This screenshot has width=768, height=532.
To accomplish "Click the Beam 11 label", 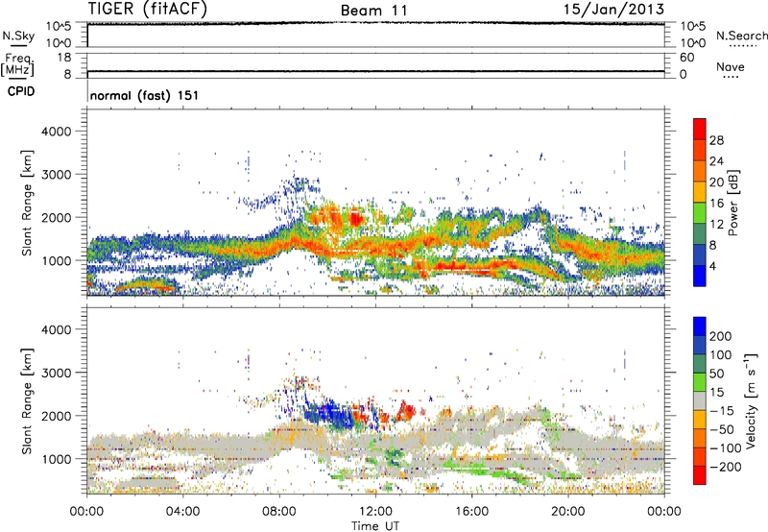I will [373, 11].
